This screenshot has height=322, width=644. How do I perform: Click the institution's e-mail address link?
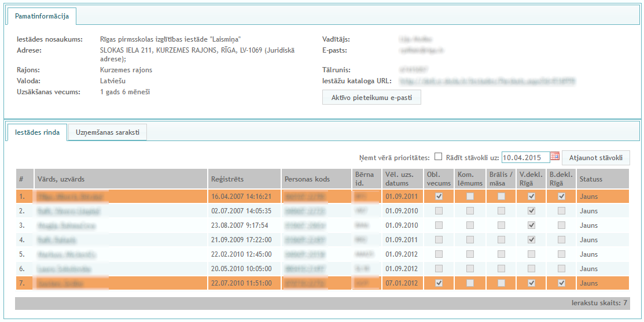coord(420,50)
